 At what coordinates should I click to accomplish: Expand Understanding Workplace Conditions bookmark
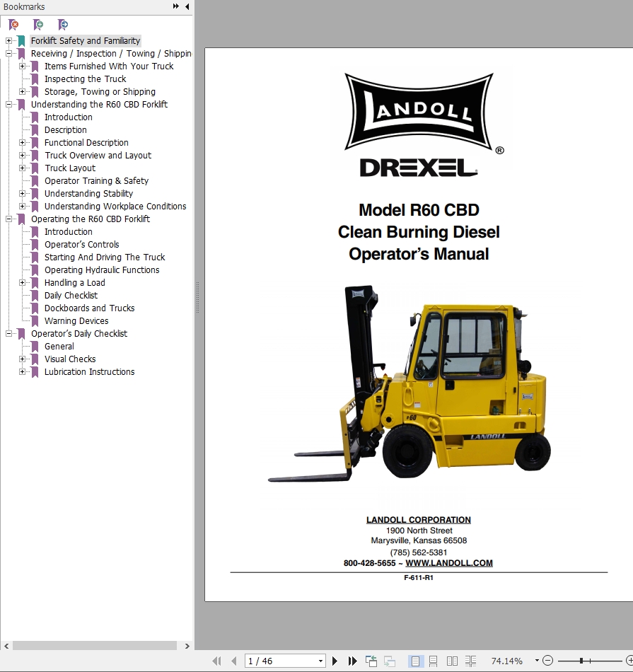pyautogui.click(x=23, y=206)
